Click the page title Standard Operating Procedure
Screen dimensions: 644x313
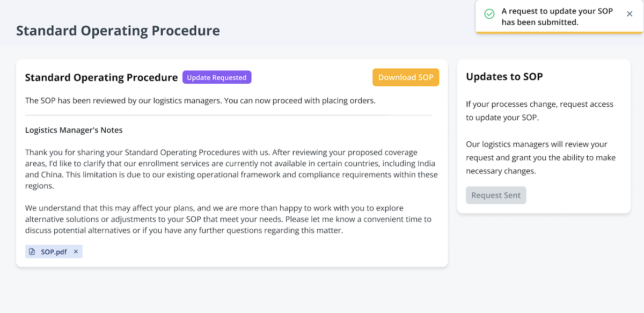click(x=118, y=30)
